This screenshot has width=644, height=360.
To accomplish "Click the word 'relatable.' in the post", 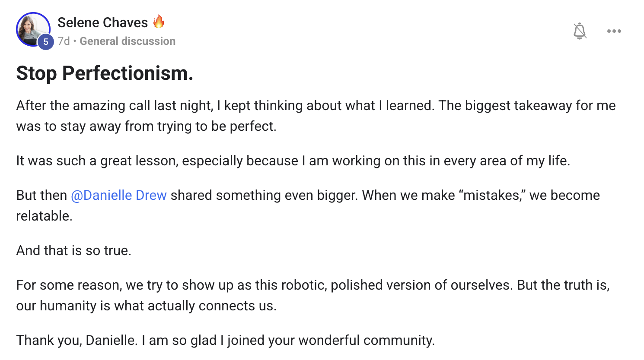I will [x=44, y=216].
